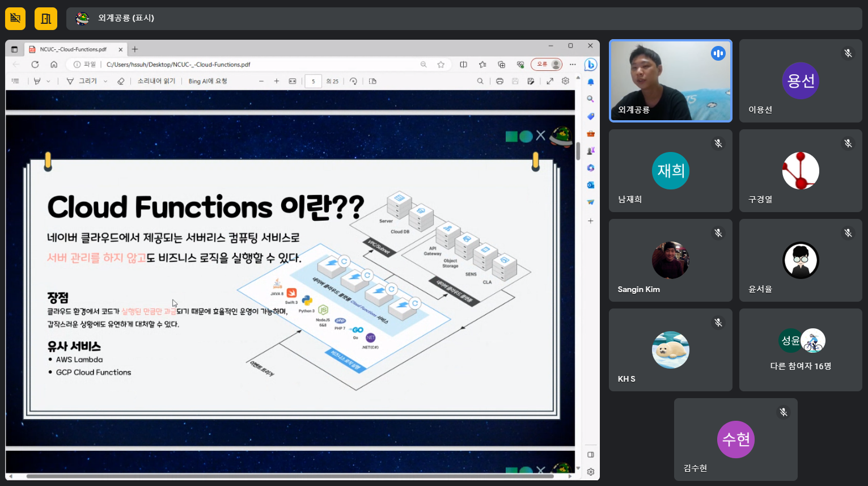This screenshot has width=868, height=486.
Task: Click the sidebar shopping tag icon
Action: [x=591, y=116]
